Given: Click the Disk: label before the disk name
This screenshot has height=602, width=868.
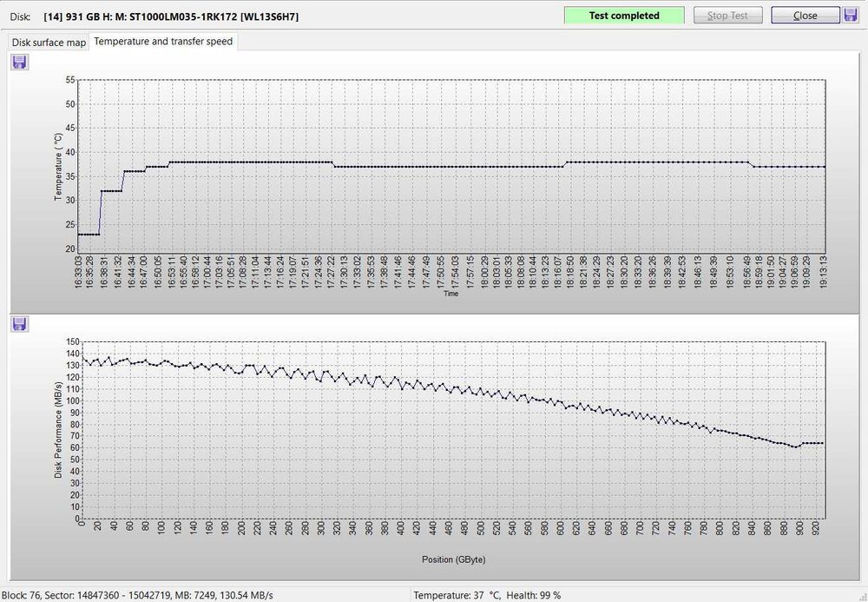Looking at the screenshot, I should click(20, 17).
